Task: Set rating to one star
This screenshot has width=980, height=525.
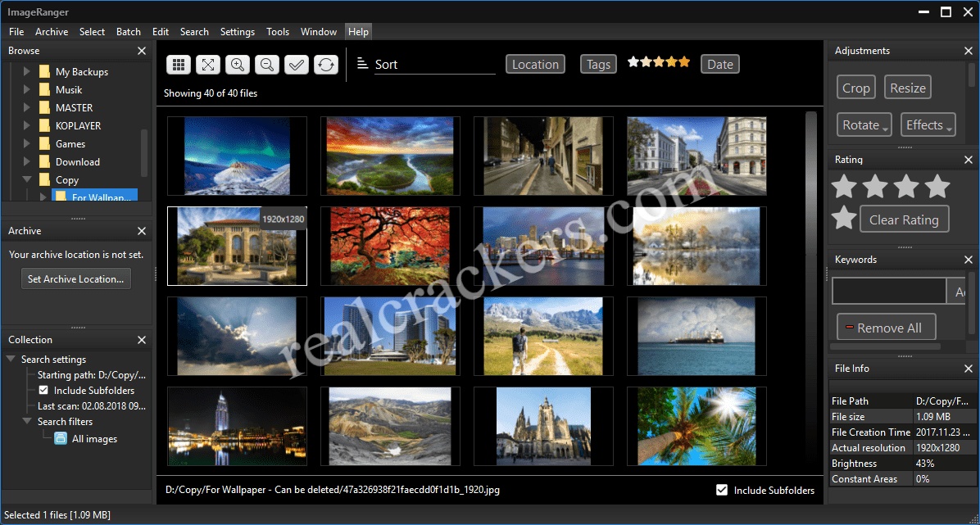Action: click(x=844, y=186)
